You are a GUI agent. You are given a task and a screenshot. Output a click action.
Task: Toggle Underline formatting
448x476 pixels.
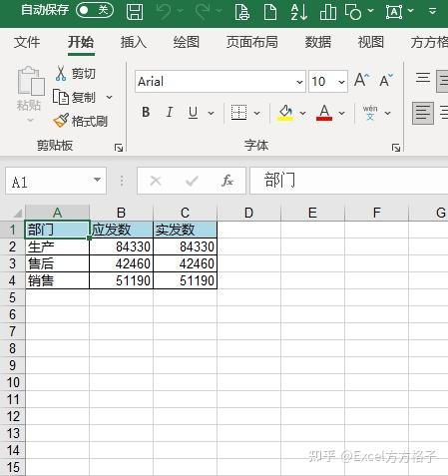pyautogui.click(x=194, y=113)
